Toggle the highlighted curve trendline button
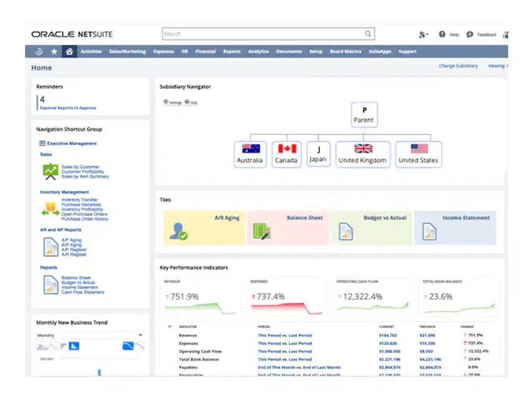The image size is (532, 402). [128, 346]
